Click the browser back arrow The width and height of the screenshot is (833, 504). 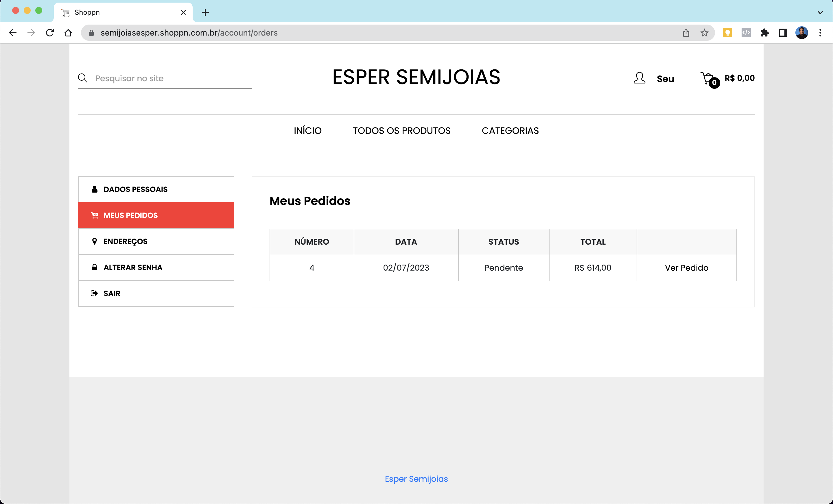click(x=13, y=33)
